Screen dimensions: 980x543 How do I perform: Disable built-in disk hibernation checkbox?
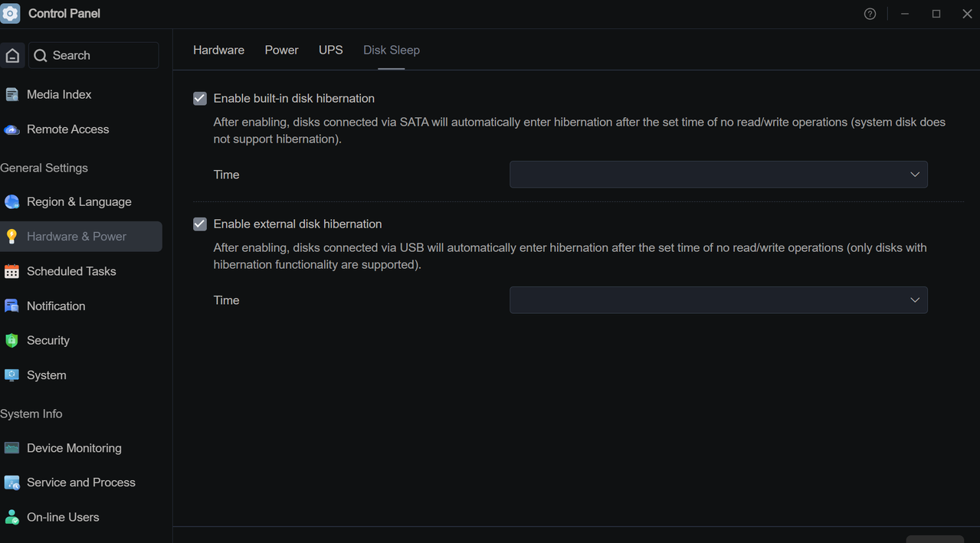pyautogui.click(x=200, y=99)
